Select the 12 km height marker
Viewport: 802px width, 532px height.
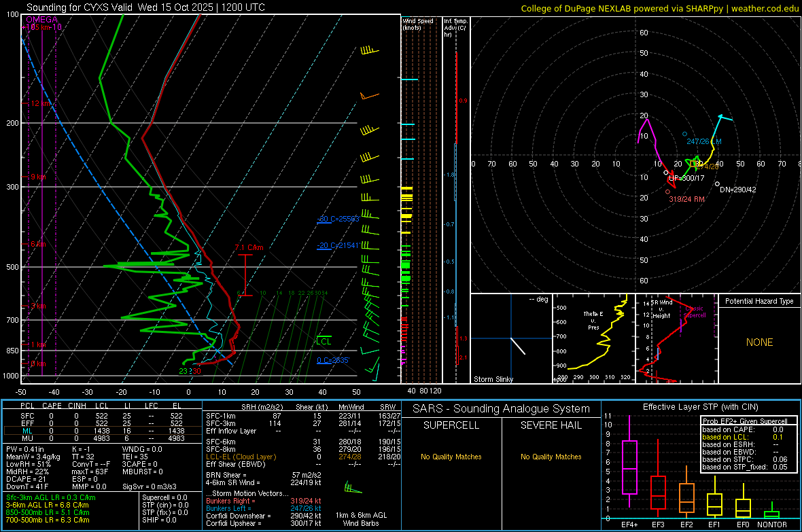click(x=40, y=103)
